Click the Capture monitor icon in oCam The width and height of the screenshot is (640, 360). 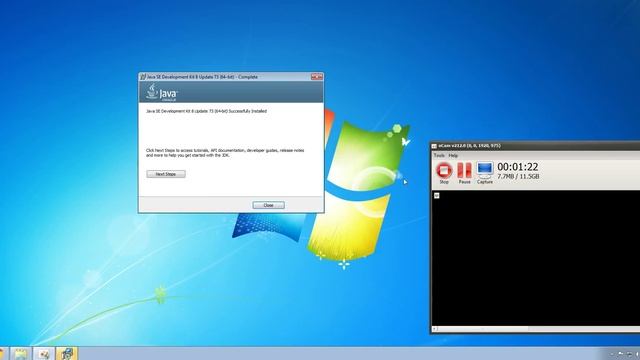click(x=485, y=173)
